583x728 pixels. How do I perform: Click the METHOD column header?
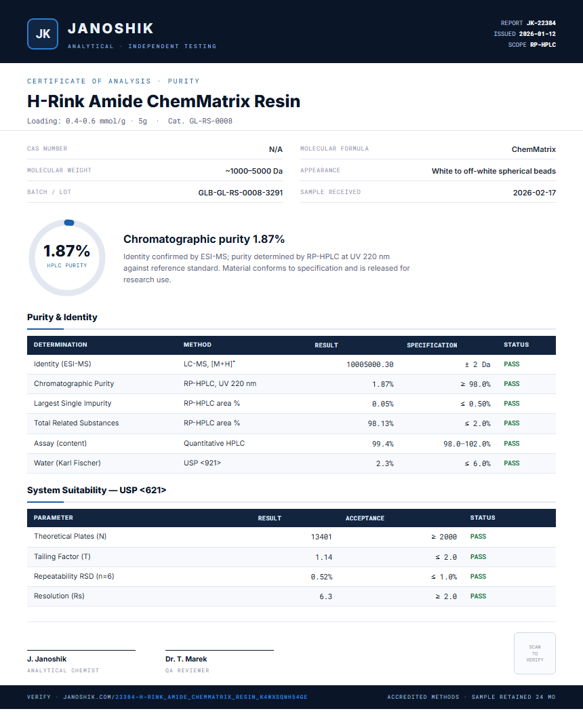click(197, 345)
